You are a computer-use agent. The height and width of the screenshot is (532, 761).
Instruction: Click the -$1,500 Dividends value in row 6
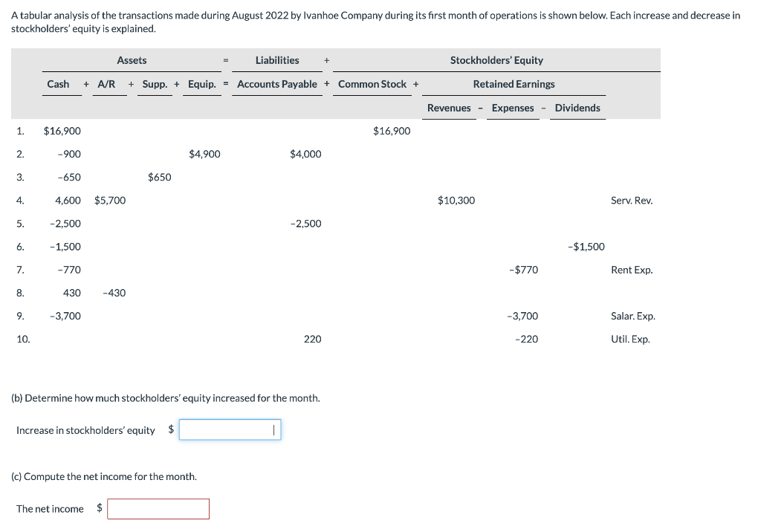pyautogui.click(x=586, y=246)
